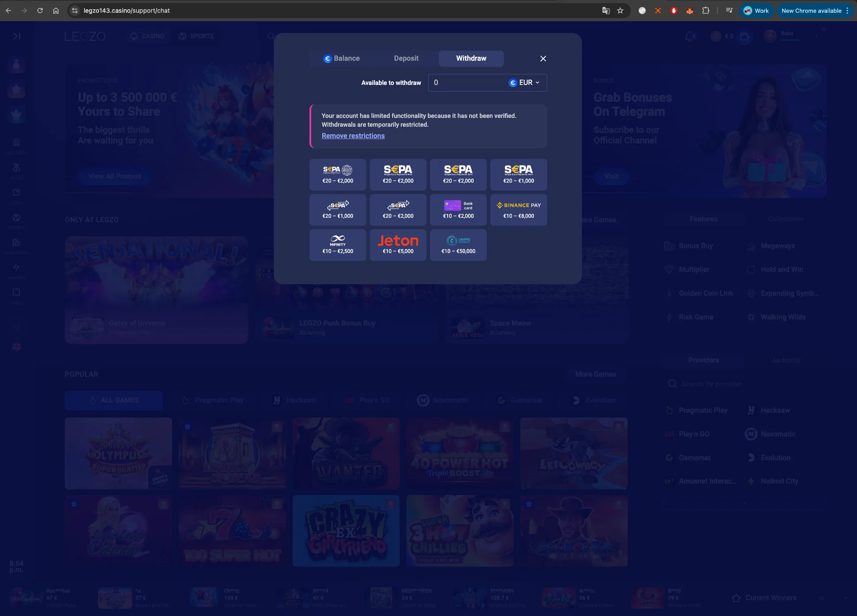
Task: Open the red stop-hand ad blocker extension
Action: (x=674, y=11)
